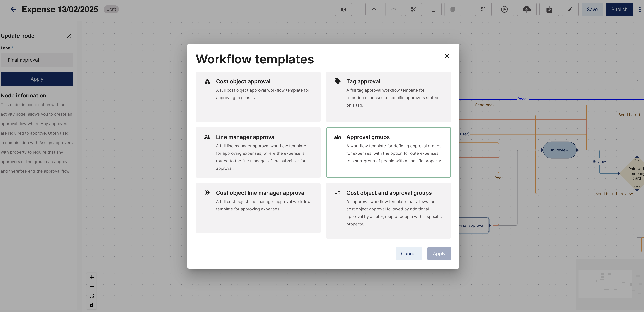Screen dimensions: 644x312
Task: Upload workflow with cloud icon
Action: point(527,10)
